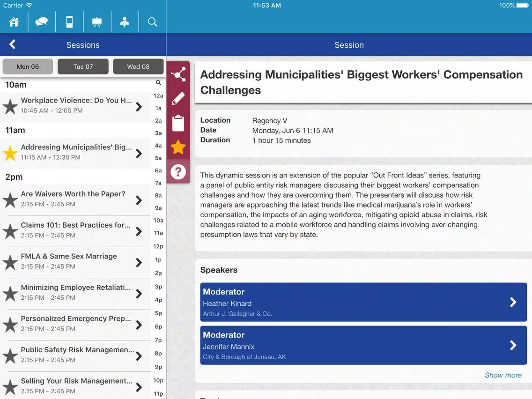Open the chat bubbles icon
Image resolution: width=532 pixels, height=399 pixels.
click(x=41, y=22)
